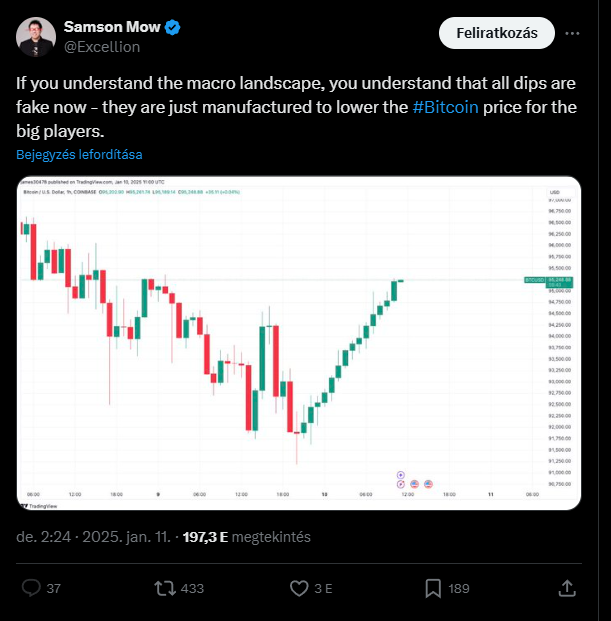Open the #Bitcoin hashtag link
The width and height of the screenshot is (611, 621).
(445, 107)
